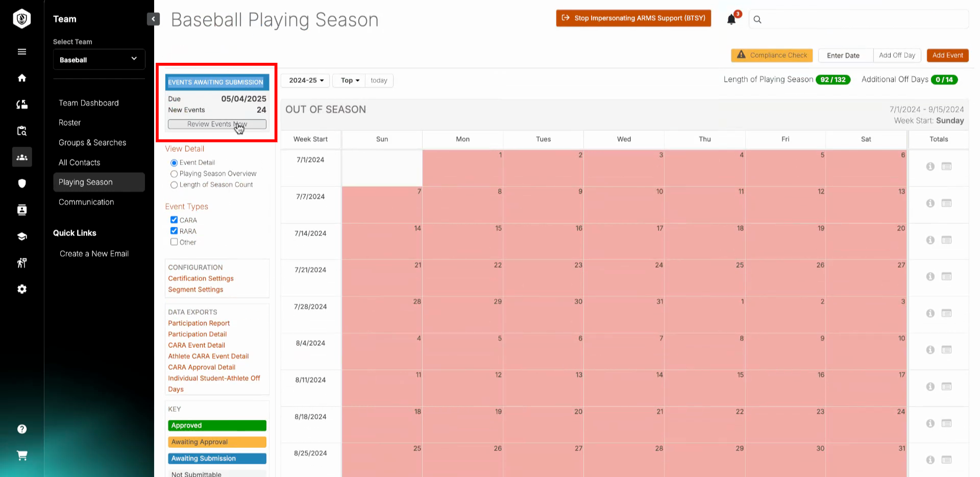Open Roster in the team menu
Viewport: 980px width, 477px height.
click(x=69, y=123)
